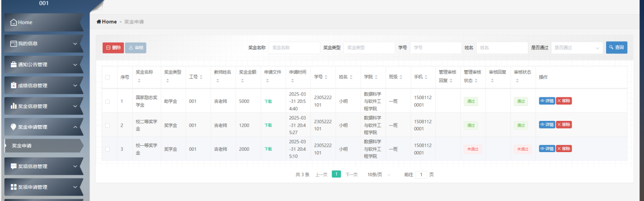Open the 是否通过 filter dropdown
This screenshot has width=644, height=201.
click(577, 48)
